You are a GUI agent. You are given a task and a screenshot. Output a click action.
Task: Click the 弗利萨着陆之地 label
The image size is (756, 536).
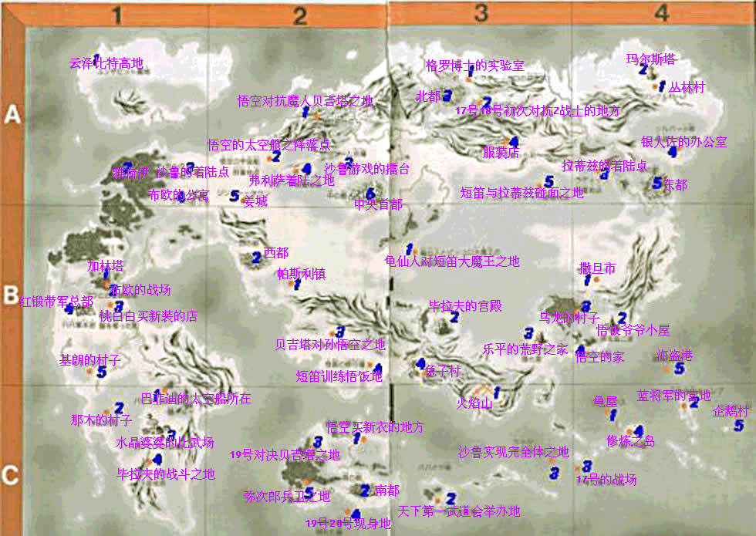tap(292, 180)
